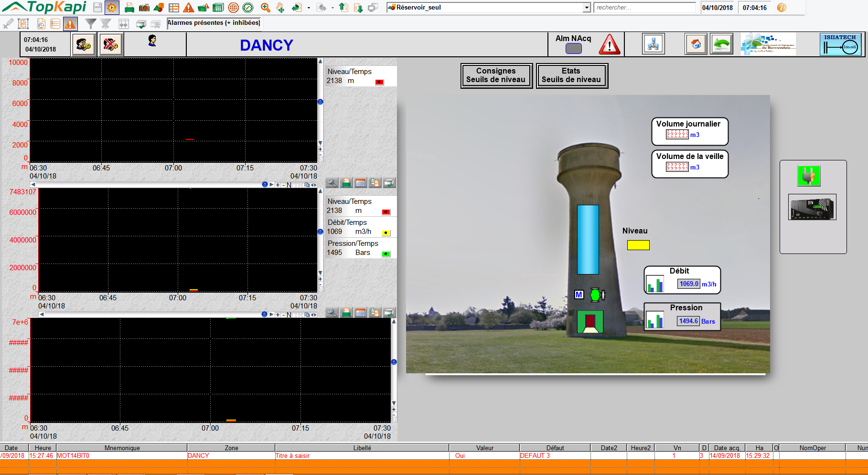This screenshot has height=475, width=868.
Task: Toggle the yellow Débit/Temps curve marker
Action: click(x=386, y=233)
